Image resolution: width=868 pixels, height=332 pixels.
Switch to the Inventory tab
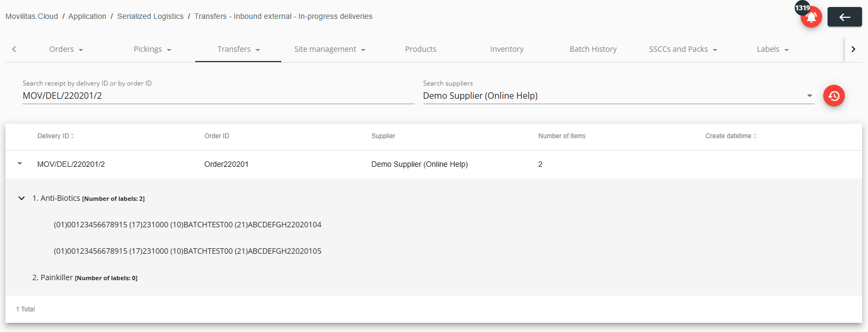[x=507, y=49]
